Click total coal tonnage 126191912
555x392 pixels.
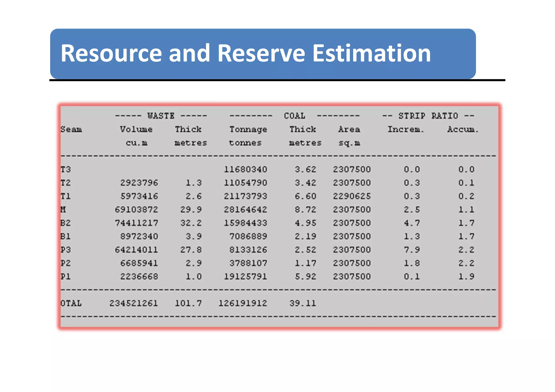tap(243, 303)
